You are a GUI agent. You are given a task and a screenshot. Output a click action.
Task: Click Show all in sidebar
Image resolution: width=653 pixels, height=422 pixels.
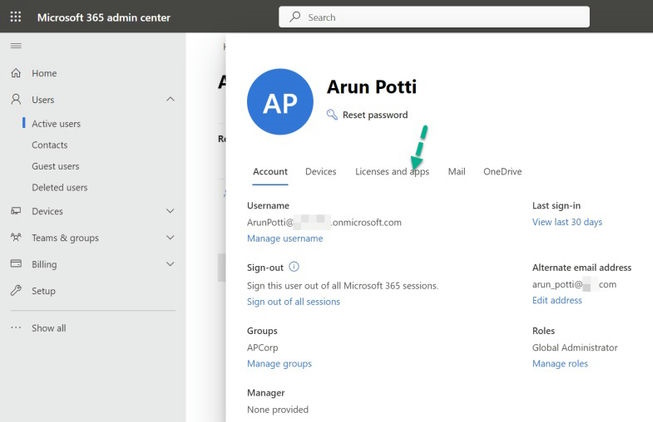49,328
